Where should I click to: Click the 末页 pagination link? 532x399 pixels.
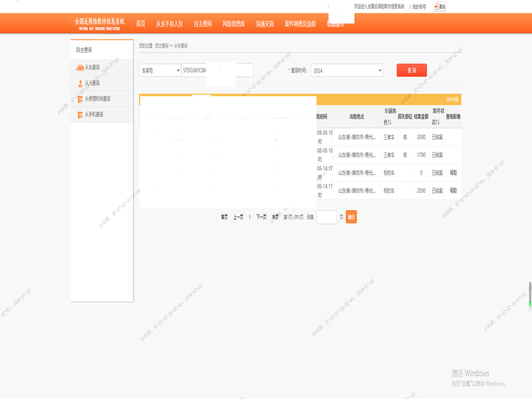[x=275, y=217]
